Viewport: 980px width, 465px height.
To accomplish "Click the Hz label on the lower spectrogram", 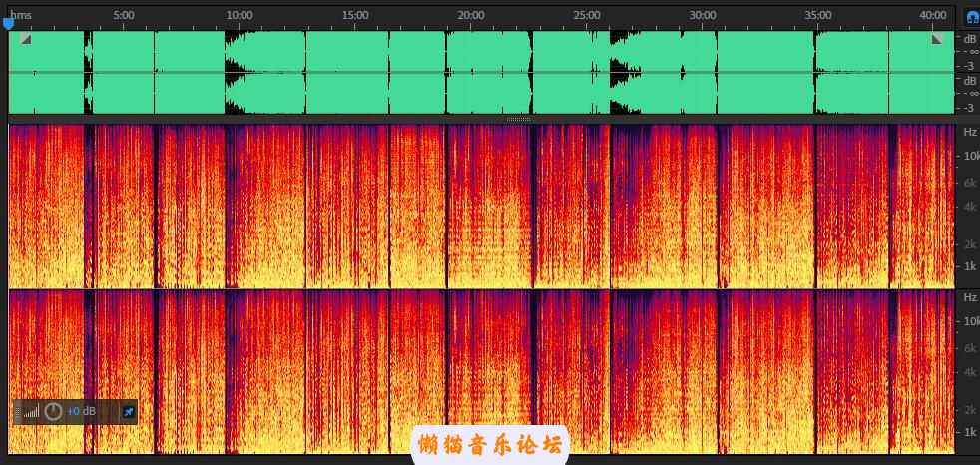I will pyautogui.click(x=969, y=297).
